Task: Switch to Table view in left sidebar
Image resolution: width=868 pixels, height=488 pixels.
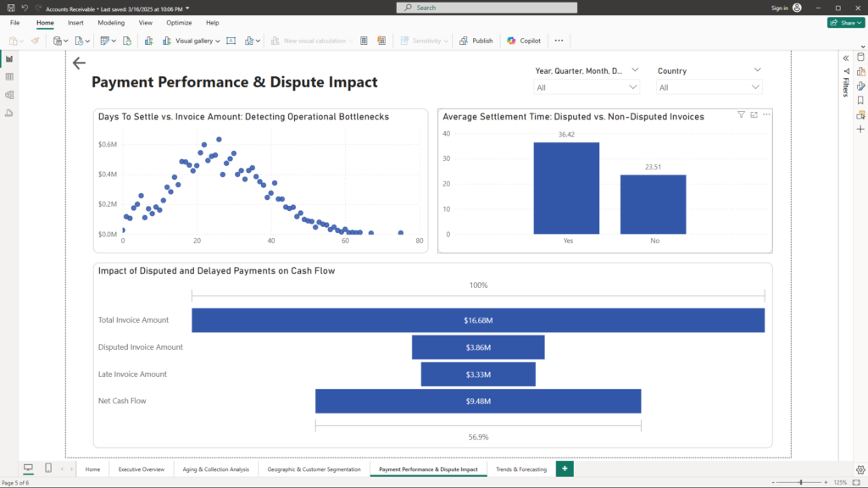Action: coord(9,76)
